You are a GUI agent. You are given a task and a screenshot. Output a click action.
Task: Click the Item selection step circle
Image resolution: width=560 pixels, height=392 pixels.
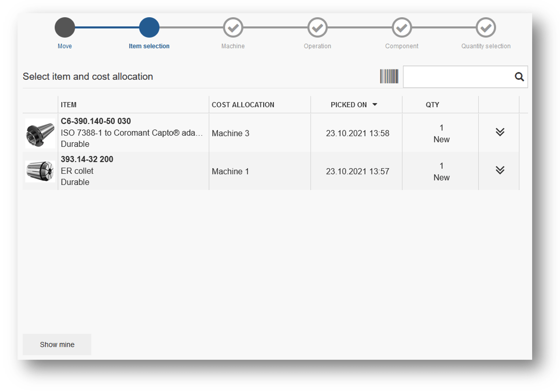[x=149, y=27]
